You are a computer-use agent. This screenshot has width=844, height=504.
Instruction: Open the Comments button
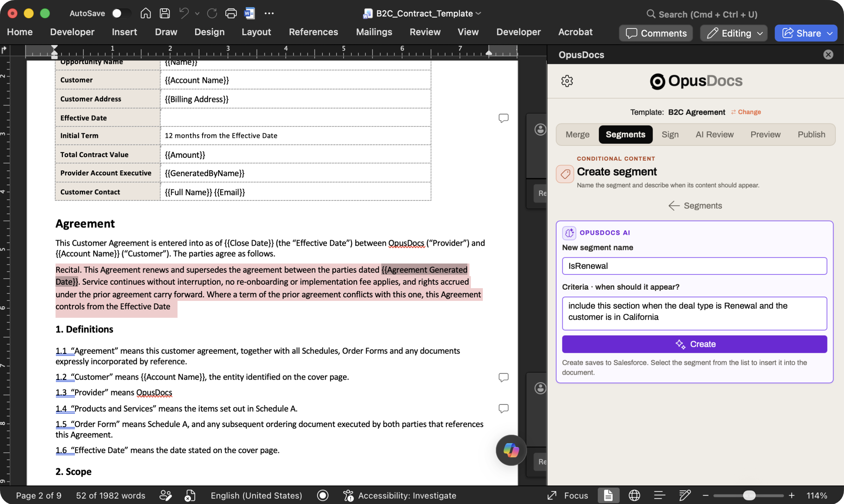pyautogui.click(x=656, y=33)
